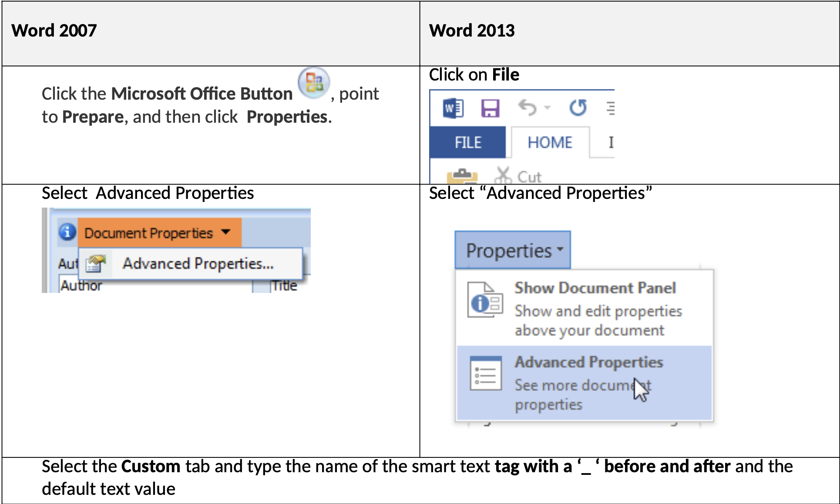
Task: Click the Advanced Properties list icon
Action: (x=486, y=373)
